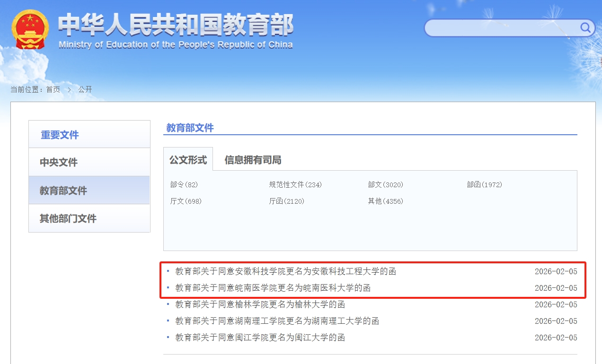Image resolution: width=602 pixels, height=364 pixels.
Task: Filter by 部函(1972) category
Action: click(485, 185)
